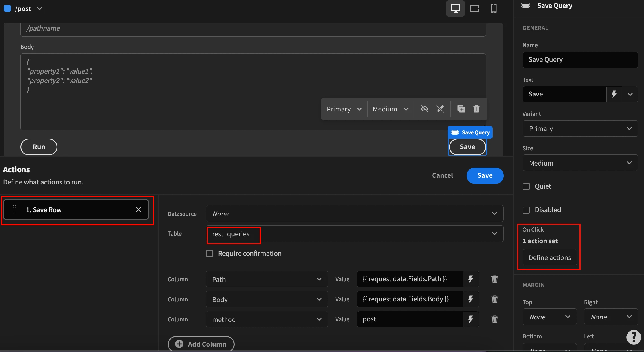Open Variant dropdown in settings panel
The height and width of the screenshot is (352, 644).
[580, 129]
